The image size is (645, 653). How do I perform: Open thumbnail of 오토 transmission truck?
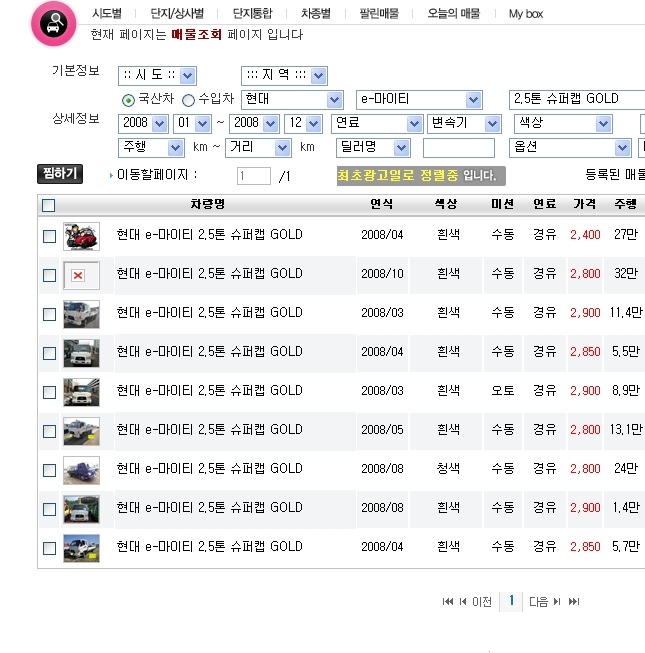click(x=81, y=392)
